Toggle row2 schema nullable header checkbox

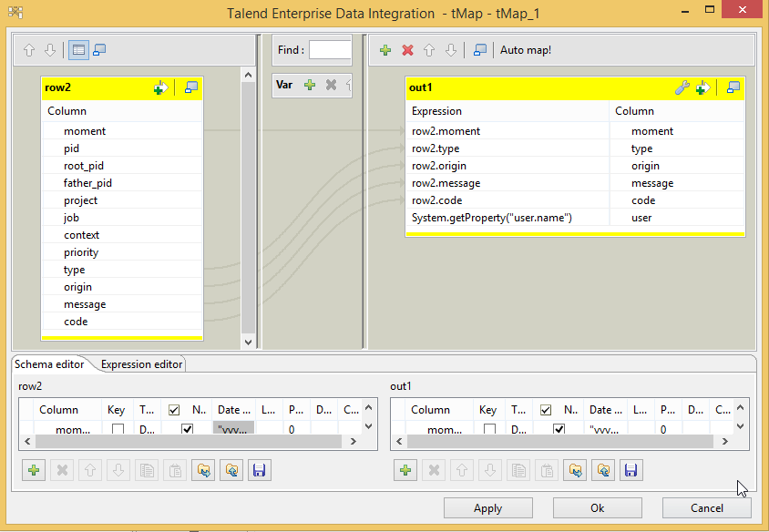click(x=174, y=410)
